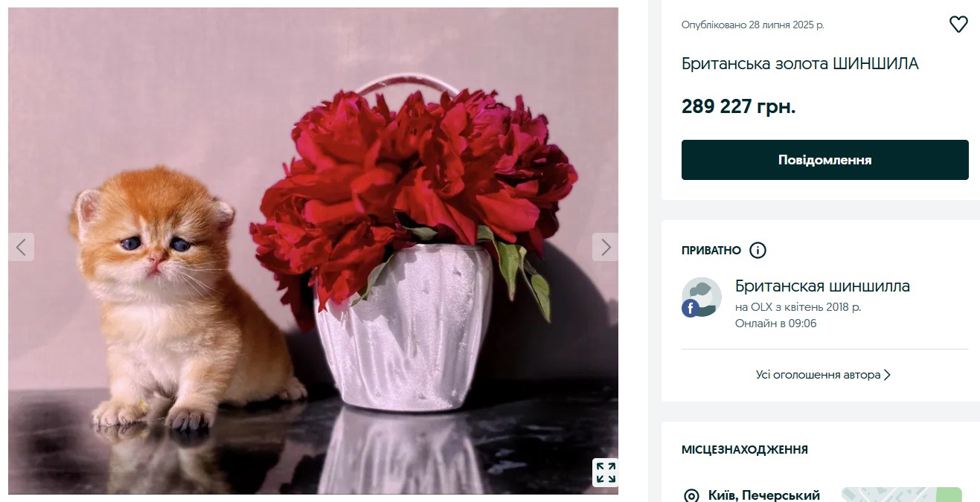Viewport: 980px width, 502px height.
Task: Open photo in fullscreen view
Action: (x=606, y=472)
